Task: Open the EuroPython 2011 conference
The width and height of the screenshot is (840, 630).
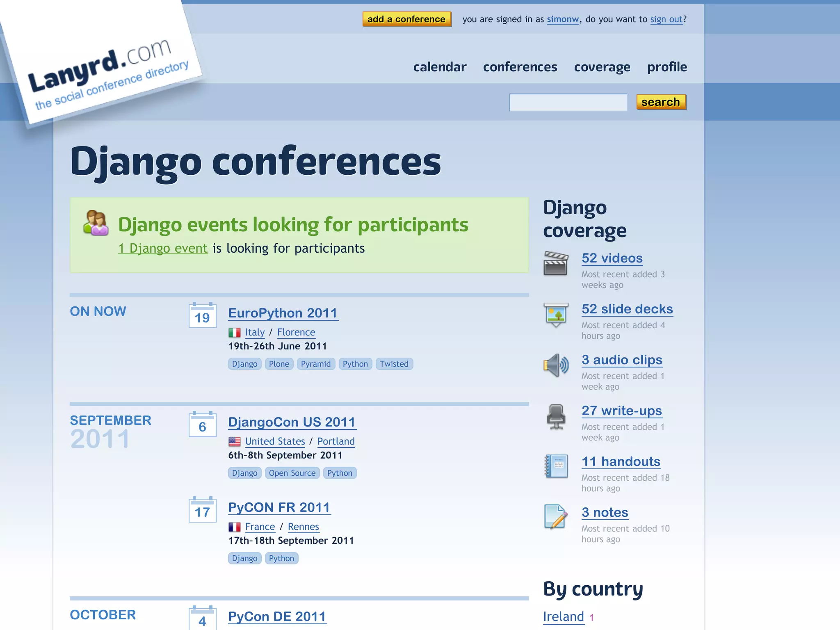Action: coord(283,313)
